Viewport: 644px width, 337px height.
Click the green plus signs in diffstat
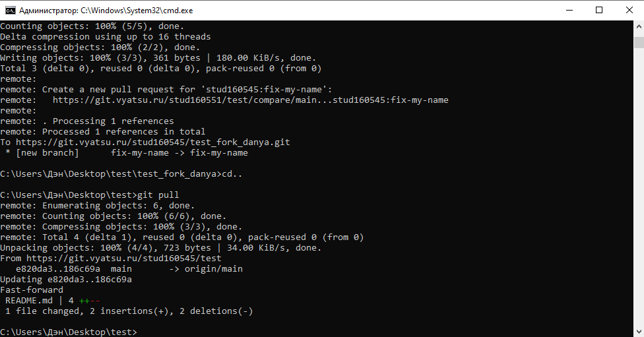click(84, 301)
